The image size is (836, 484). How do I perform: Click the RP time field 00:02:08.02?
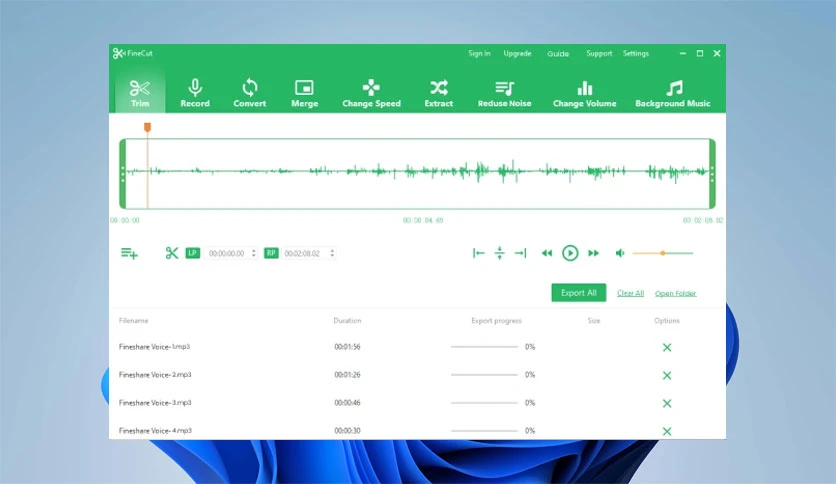tap(302, 253)
